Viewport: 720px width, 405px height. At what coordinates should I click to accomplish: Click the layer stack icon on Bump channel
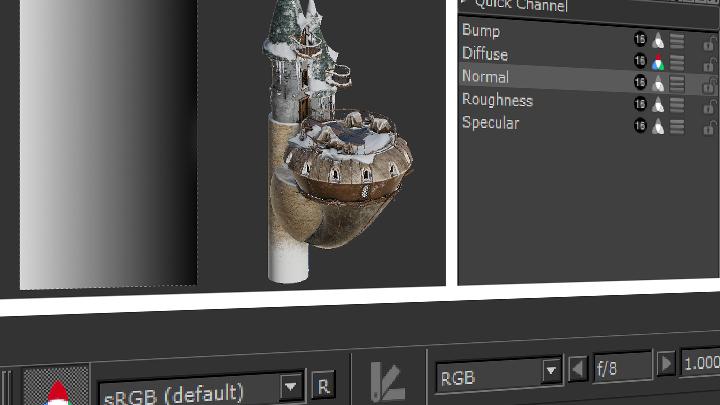677,40
